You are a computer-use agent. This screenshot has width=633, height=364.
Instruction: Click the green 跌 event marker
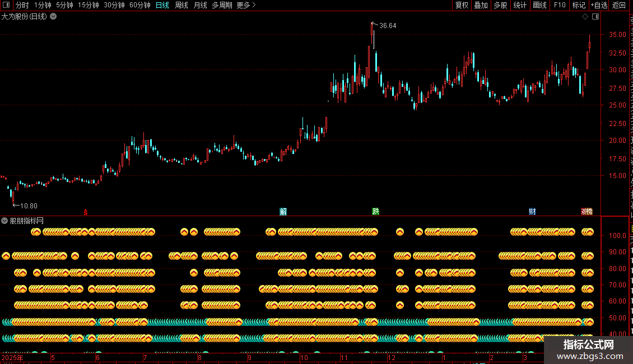pyautogui.click(x=375, y=212)
